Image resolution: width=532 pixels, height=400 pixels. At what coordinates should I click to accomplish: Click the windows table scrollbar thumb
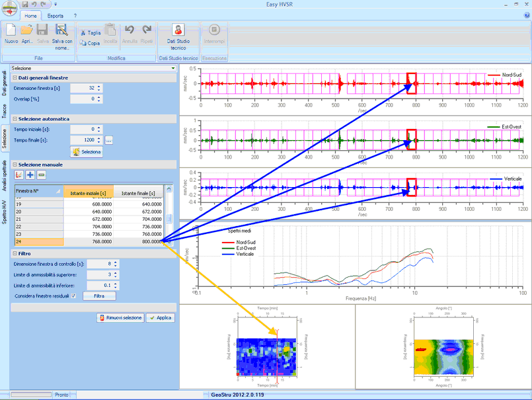click(x=169, y=219)
